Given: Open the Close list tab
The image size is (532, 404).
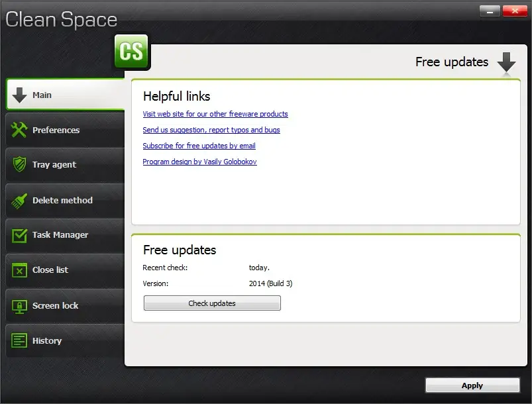Looking at the screenshot, I should click(66, 270).
